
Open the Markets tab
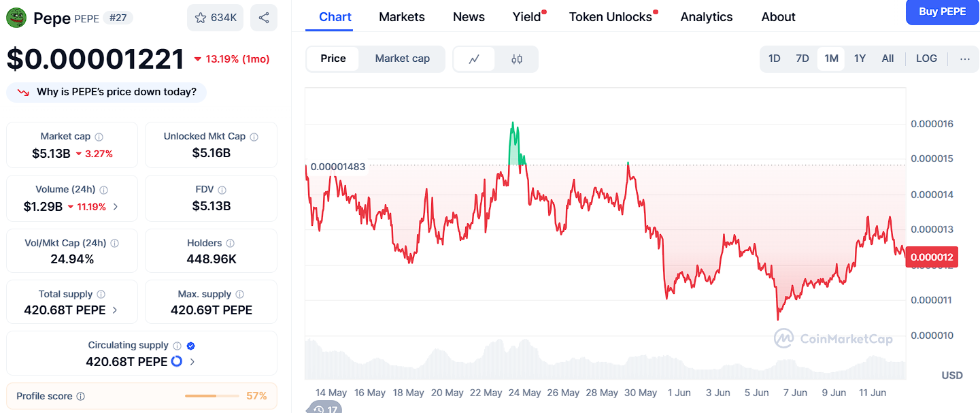(x=402, y=17)
